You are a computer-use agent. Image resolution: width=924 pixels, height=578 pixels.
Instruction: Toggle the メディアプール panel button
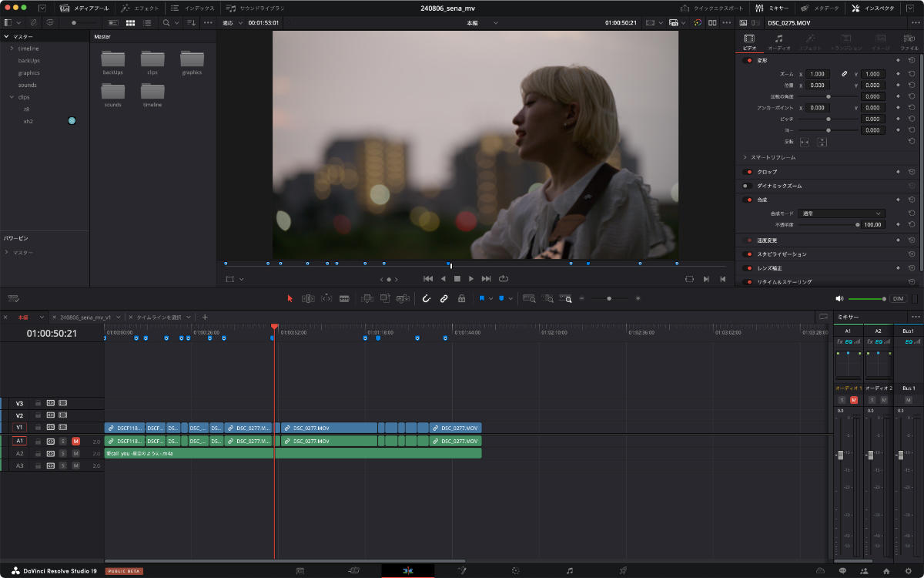point(86,8)
